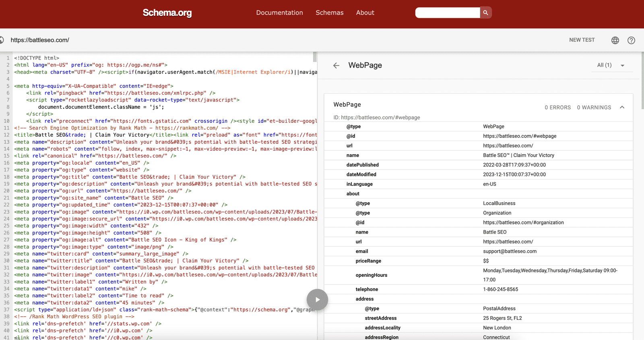644x340 pixels.
Task: Open the language globe icon
Action: [615, 40]
